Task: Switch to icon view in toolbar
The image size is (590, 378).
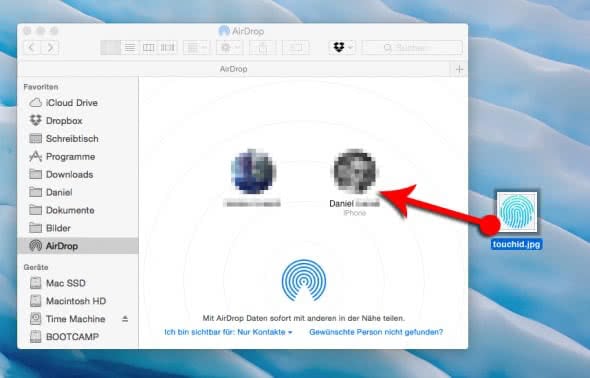Action: pos(111,48)
